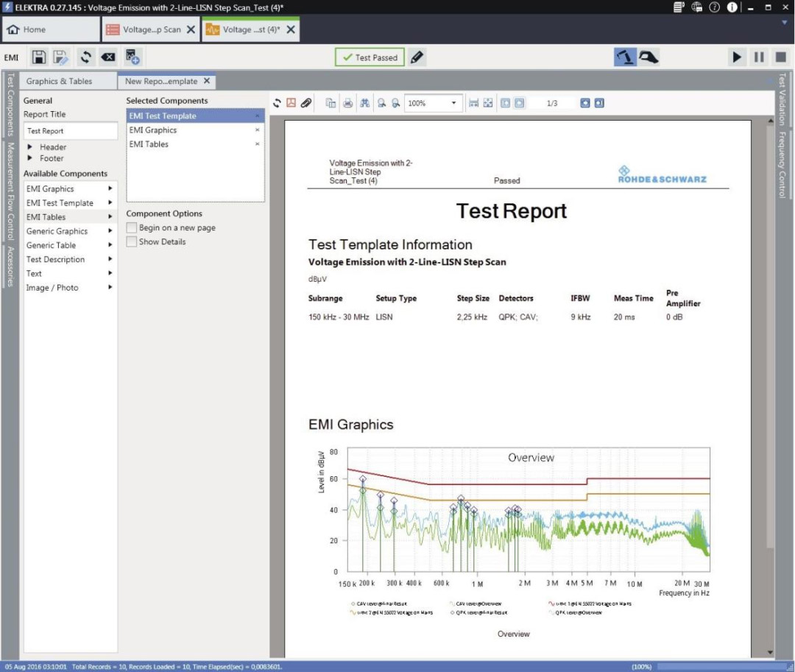
Task: Click the paperclip attachment icon
Action: 305,103
